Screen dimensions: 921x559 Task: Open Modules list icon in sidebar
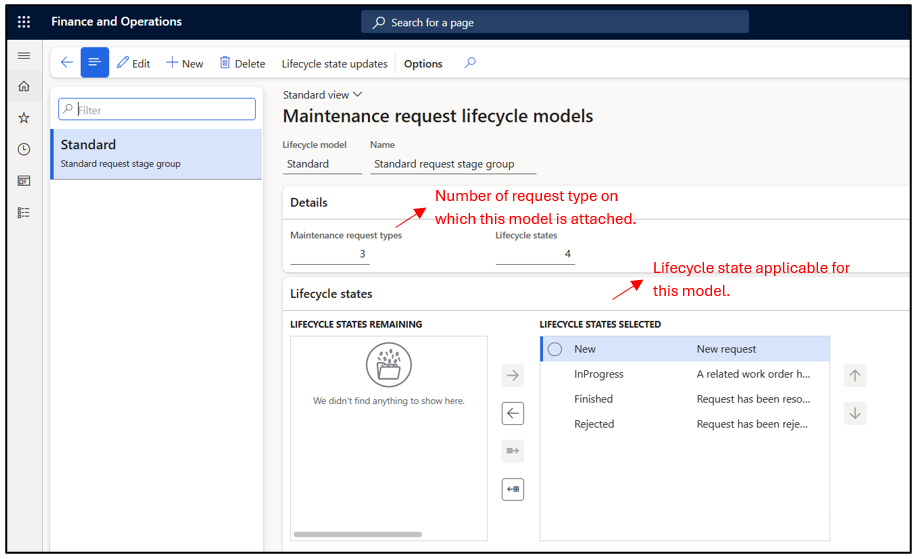tap(24, 213)
